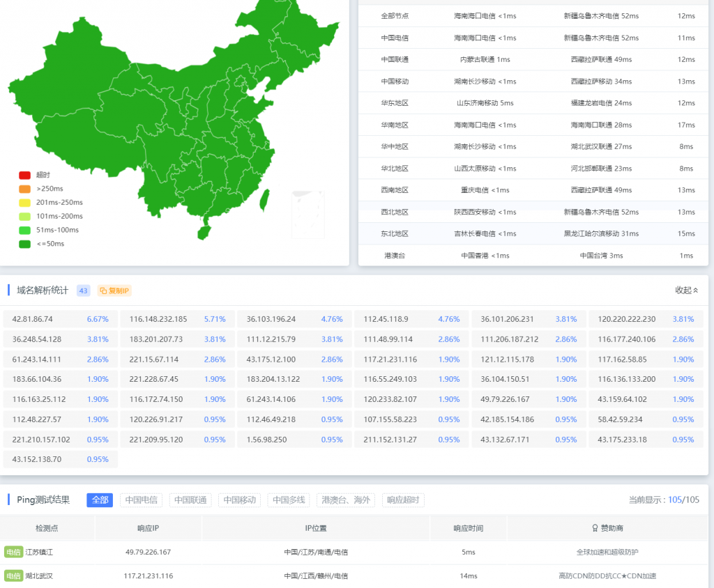Click the IP entry 42.81.86.74

(x=33, y=319)
